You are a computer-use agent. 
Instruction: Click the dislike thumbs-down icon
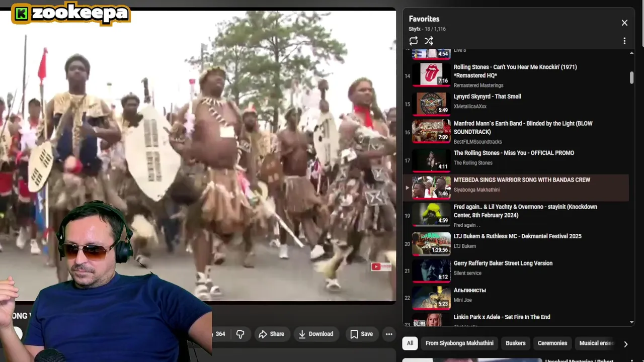240,334
